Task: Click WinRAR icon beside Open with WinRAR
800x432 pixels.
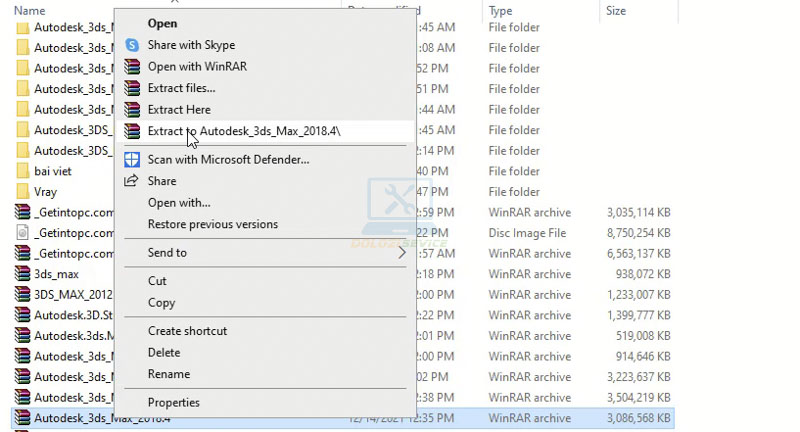Action: pyautogui.click(x=131, y=67)
